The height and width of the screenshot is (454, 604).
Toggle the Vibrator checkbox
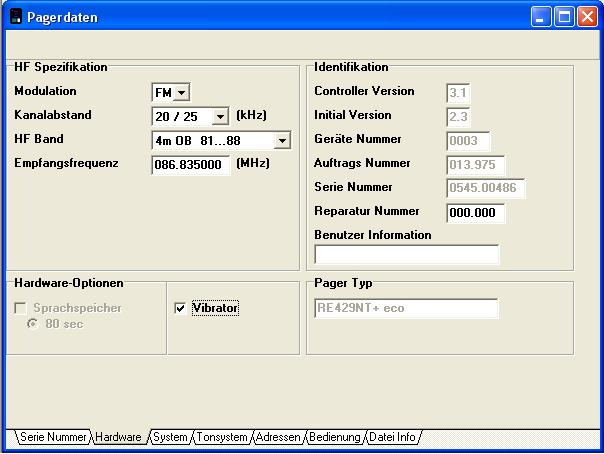click(181, 308)
